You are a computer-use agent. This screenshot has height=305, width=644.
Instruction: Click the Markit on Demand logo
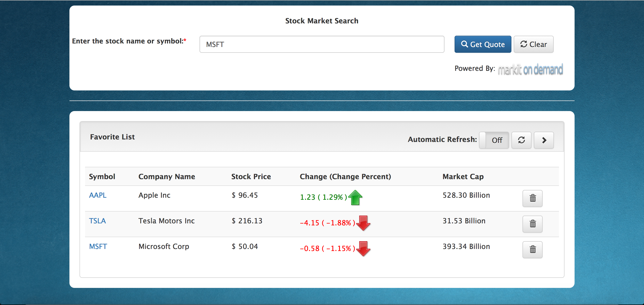(x=530, y=69)
